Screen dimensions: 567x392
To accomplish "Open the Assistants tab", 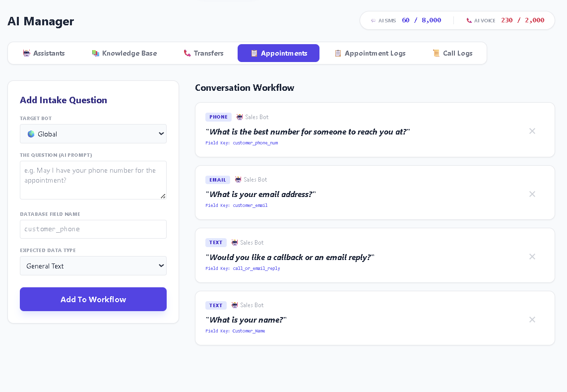I will coord(44,53).
